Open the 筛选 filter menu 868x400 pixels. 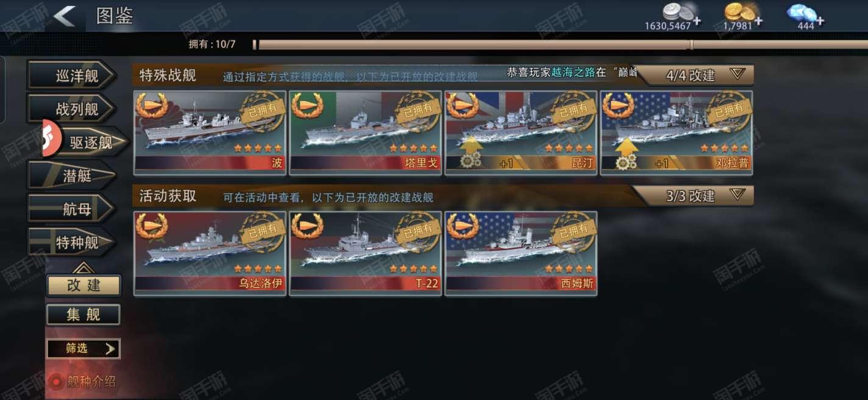point(84,349)
